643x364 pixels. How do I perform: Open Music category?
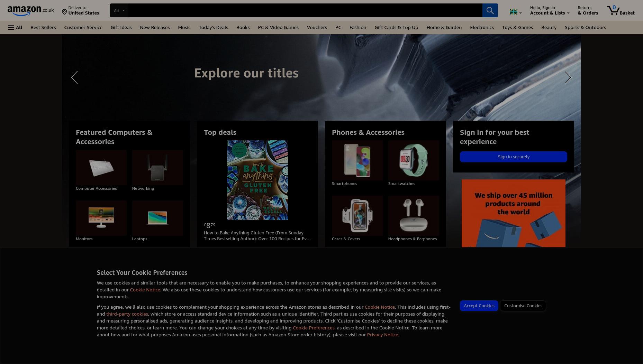click(184, 27)
